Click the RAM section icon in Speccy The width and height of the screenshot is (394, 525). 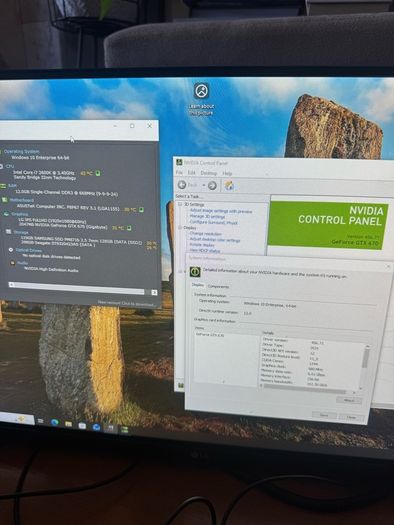[x=3, y=185]
